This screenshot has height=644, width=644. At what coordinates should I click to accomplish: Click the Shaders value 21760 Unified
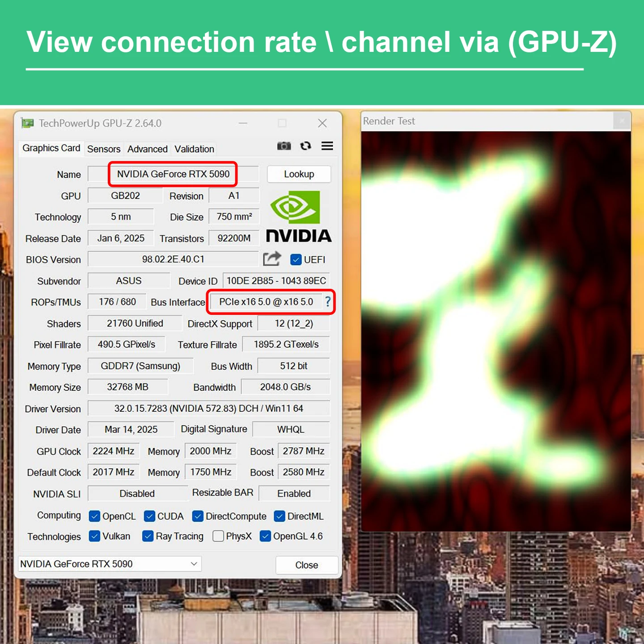pos(135,323)
